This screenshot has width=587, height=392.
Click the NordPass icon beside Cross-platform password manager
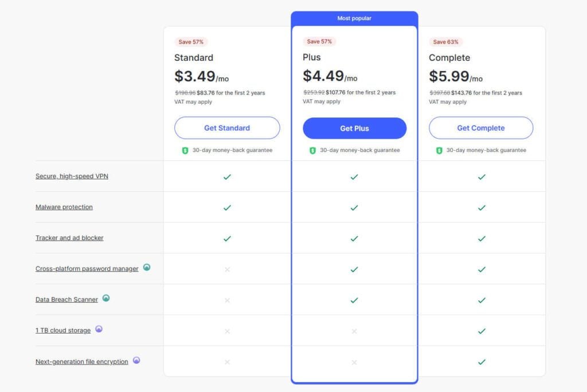(147, 267)
